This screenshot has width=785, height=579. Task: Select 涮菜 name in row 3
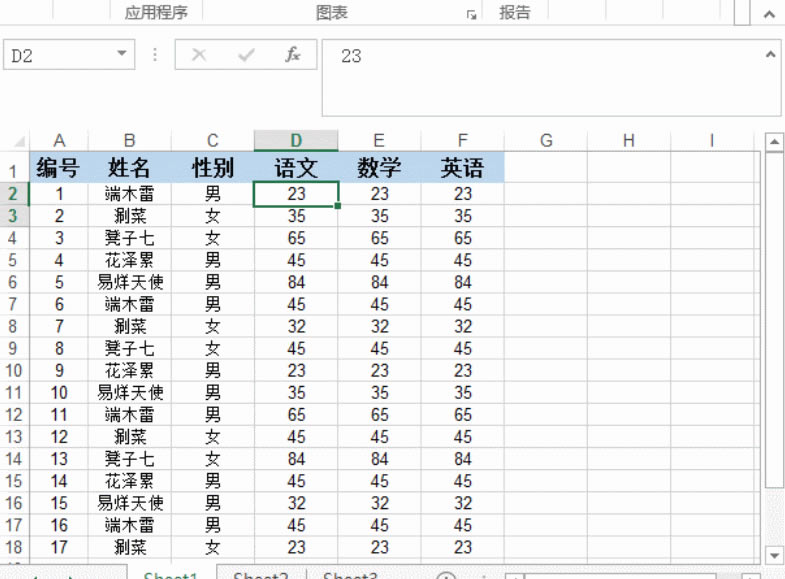(x=130, y=216)
